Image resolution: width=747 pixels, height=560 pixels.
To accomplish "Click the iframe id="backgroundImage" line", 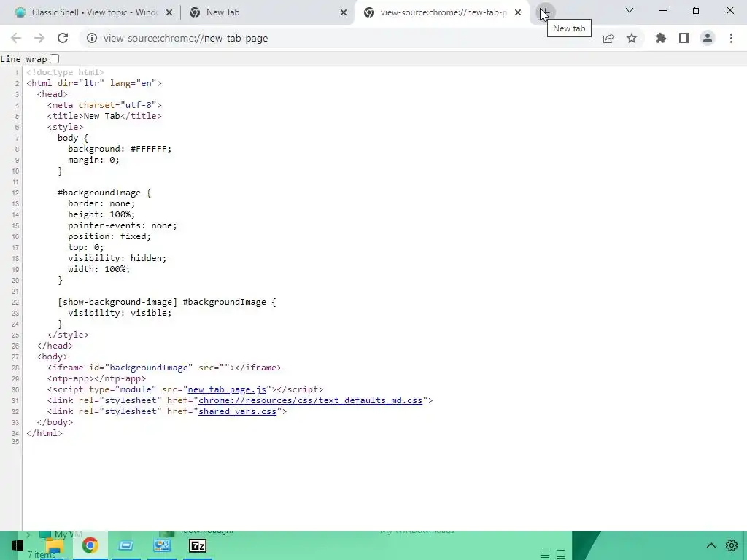I will point(164,367).
